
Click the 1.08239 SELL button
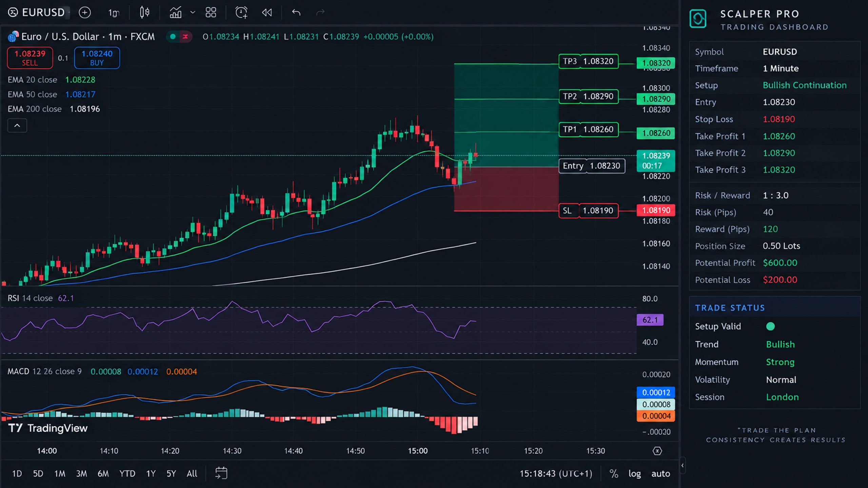(30, 58)
